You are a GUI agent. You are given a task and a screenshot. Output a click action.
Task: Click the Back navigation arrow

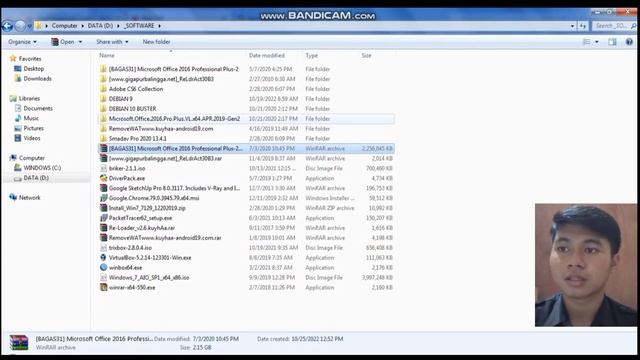click(7, 26)
